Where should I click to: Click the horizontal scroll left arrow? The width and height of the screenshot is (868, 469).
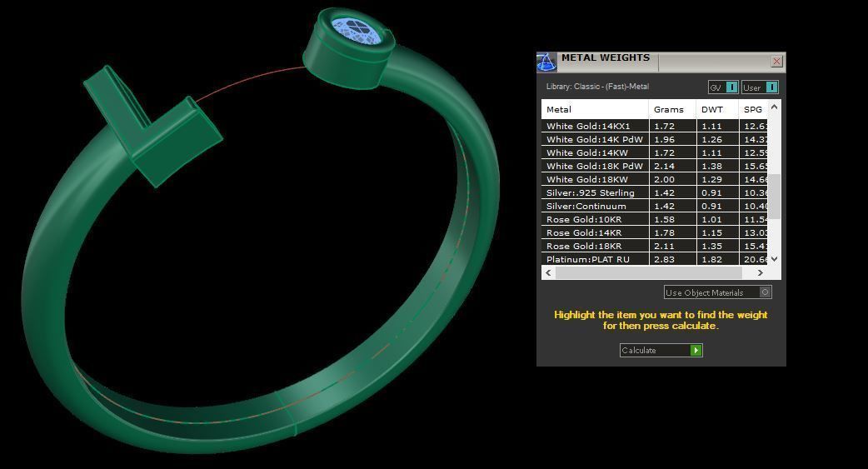coord(549,272)
